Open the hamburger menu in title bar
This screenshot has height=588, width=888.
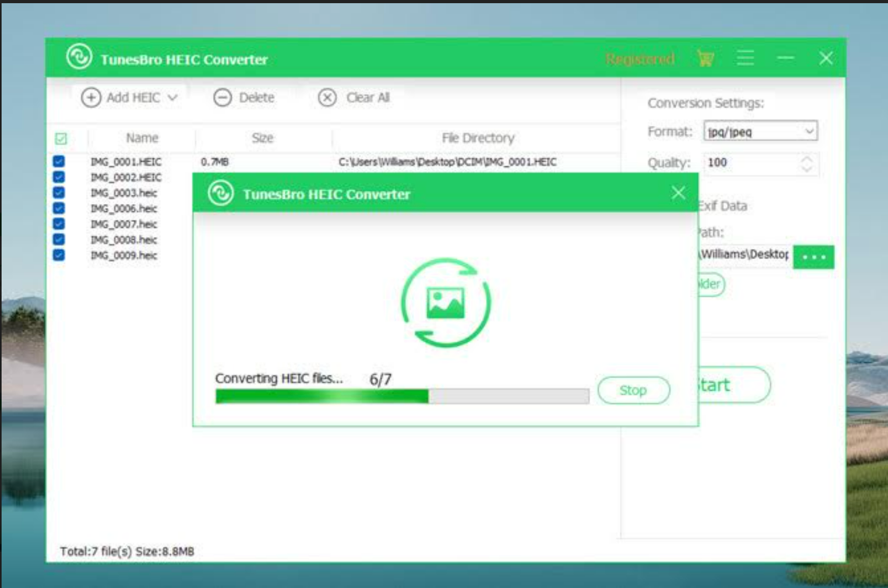745,58
